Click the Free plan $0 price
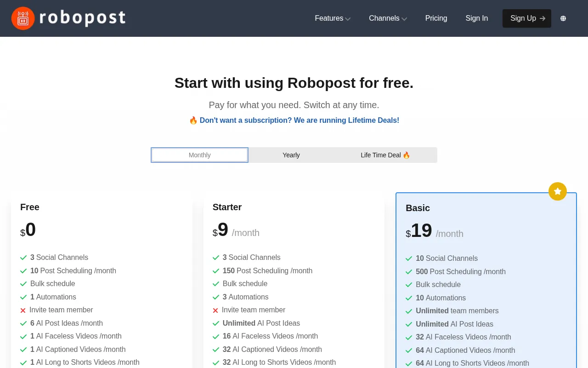This screenshot has width=588, height=368. click(28, 230)
